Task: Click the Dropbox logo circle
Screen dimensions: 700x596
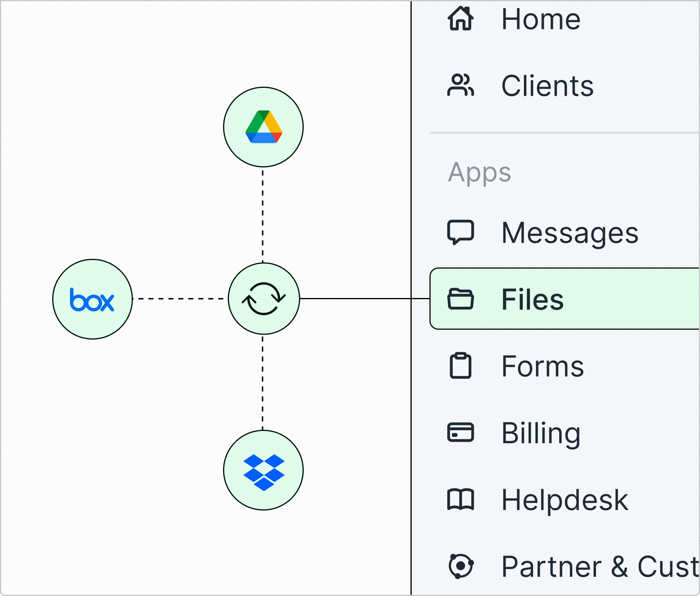Action: pyautogui.click(x=263, y=471)
